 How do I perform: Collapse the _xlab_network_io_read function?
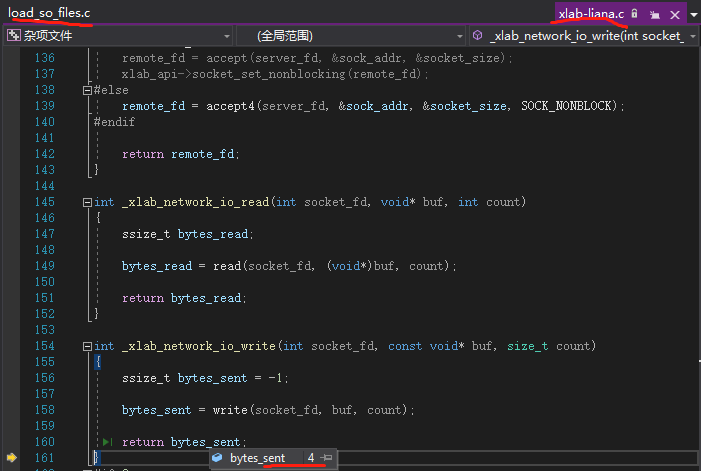(87, 202)
